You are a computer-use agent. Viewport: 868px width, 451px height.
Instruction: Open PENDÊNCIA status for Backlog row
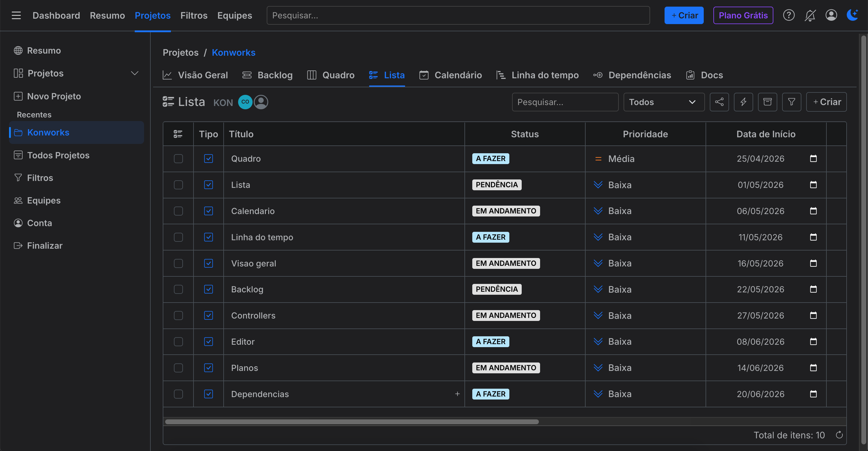(496, 289)
